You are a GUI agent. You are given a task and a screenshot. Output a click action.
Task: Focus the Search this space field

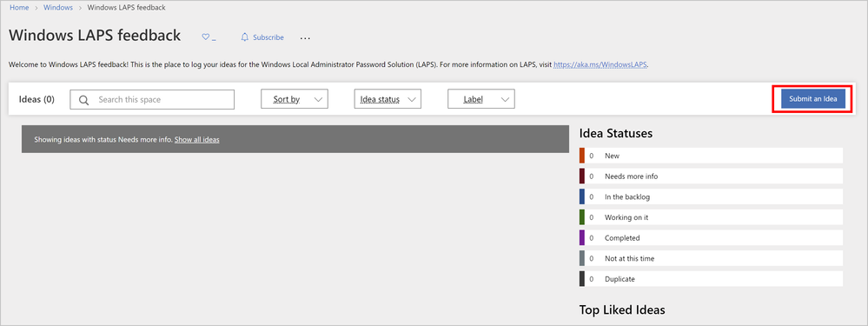152,100
